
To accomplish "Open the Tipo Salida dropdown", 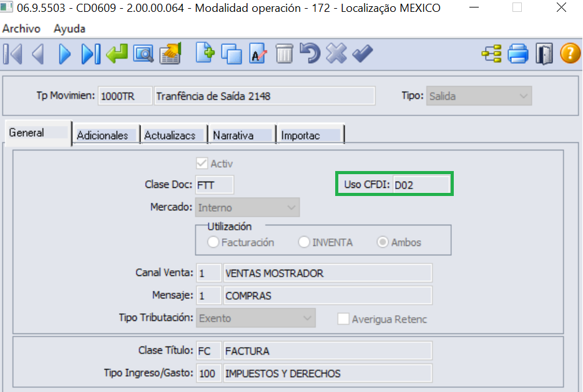I will (x=479, y=96).
